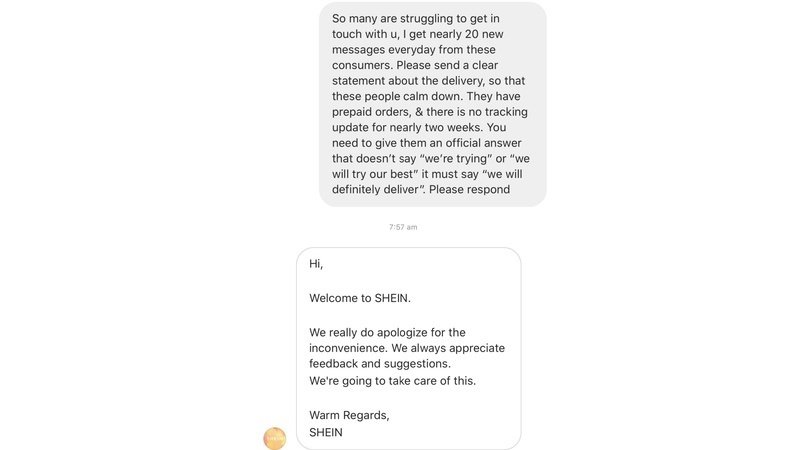The width and height of the screenshot is (800, 450).
Task: Click the SHEIN signature text
Action: [x=326, y=432]
